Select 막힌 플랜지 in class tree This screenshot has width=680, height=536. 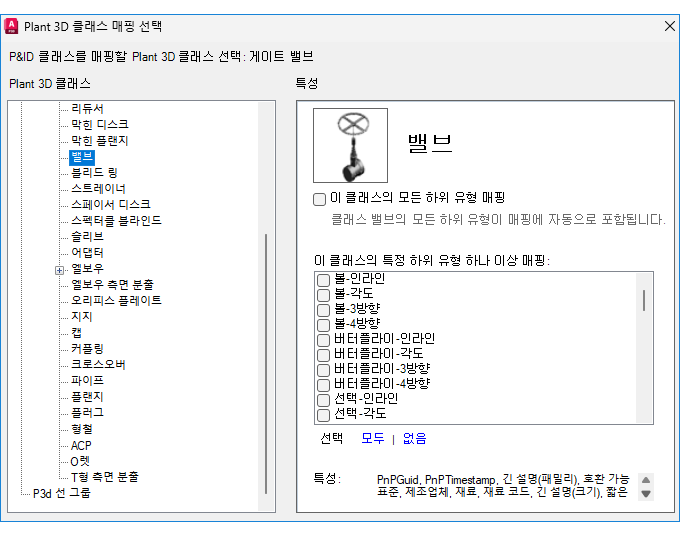point(100,141)
